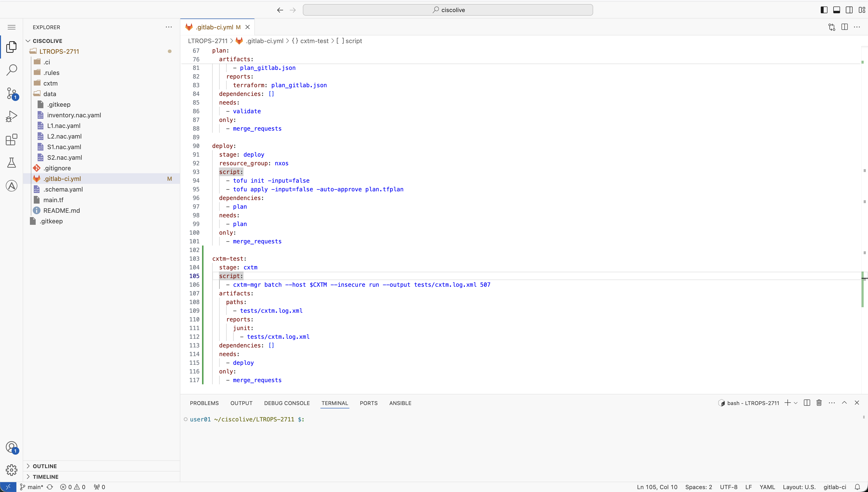The image size is (868, 492).
Task: Toggle primary side bar visibility
Action: tap(824, 10)
